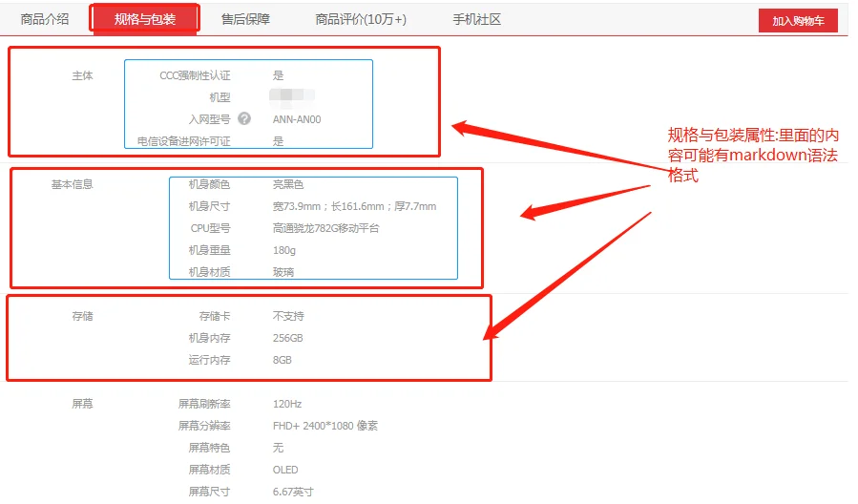The image size is (858, 504).
Task: Open the 商品评价(10万+) tab
Action: click(x=361, y=20)
